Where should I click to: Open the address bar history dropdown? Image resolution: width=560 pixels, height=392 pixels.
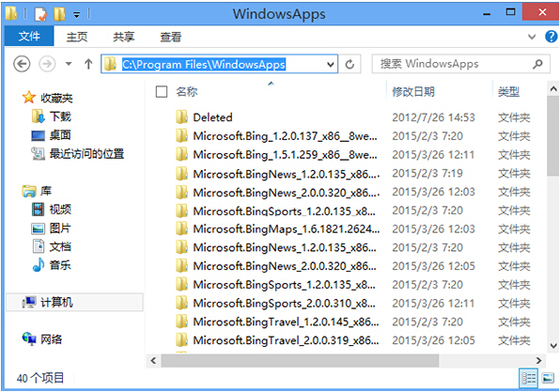(331, 64)
